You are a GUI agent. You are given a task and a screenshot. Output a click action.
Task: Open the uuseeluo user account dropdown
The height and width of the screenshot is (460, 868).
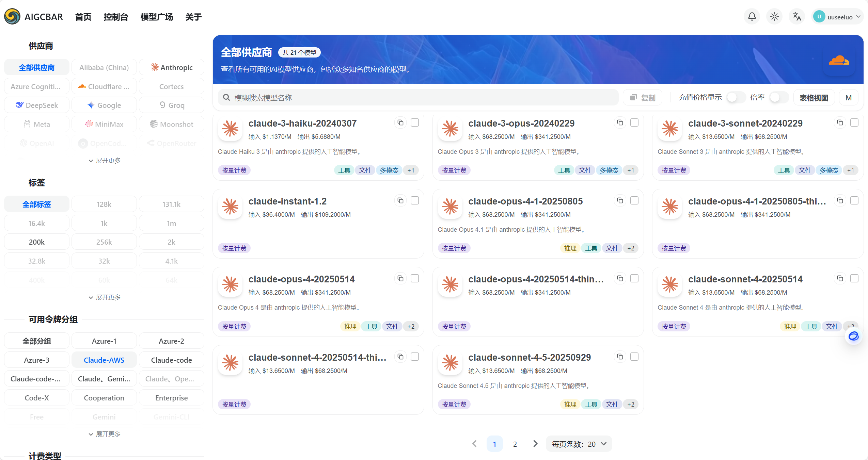click(x=837, y=17)
